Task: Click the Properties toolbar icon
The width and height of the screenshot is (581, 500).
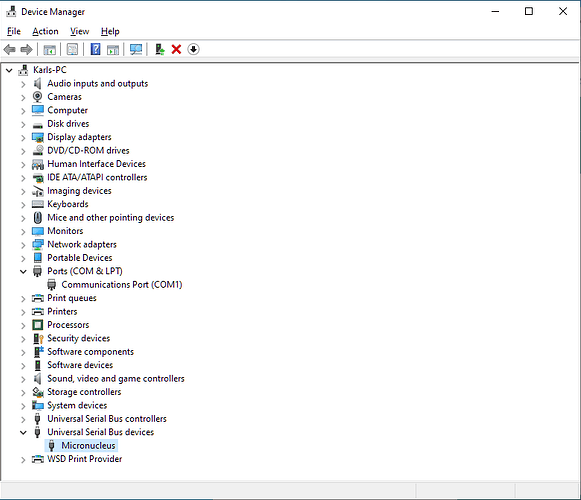Action: [72, 49]
